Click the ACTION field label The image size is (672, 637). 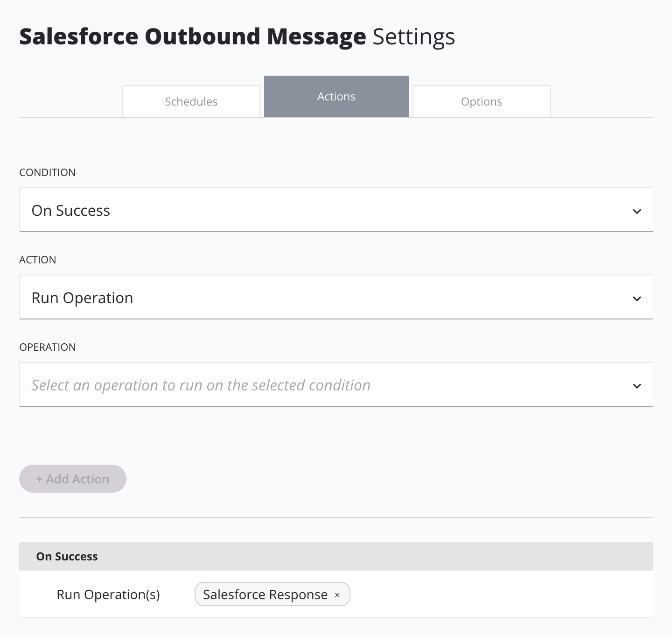pos(37,260)
